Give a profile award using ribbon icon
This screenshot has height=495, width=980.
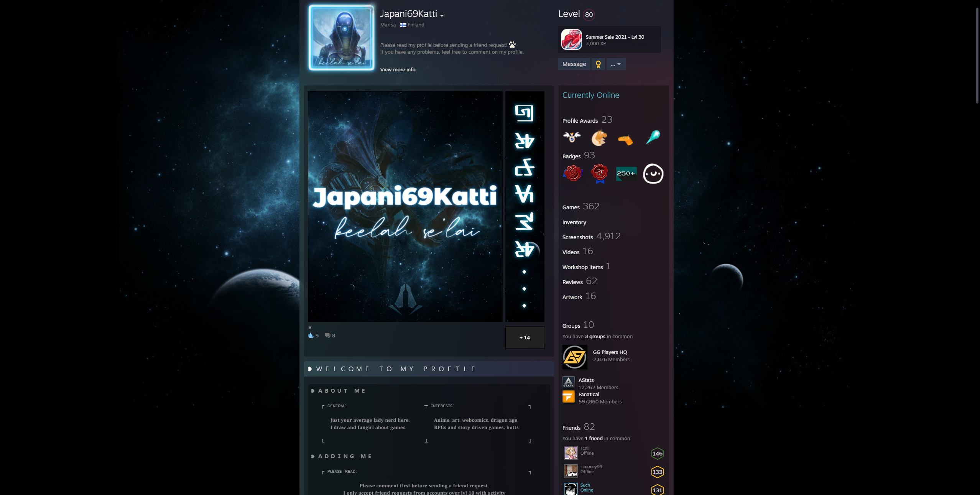click(x=598, y=64)
